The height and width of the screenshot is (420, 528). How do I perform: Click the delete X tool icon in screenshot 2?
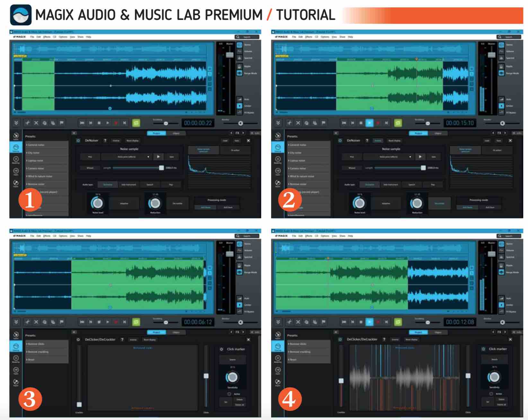click(298, 123)
